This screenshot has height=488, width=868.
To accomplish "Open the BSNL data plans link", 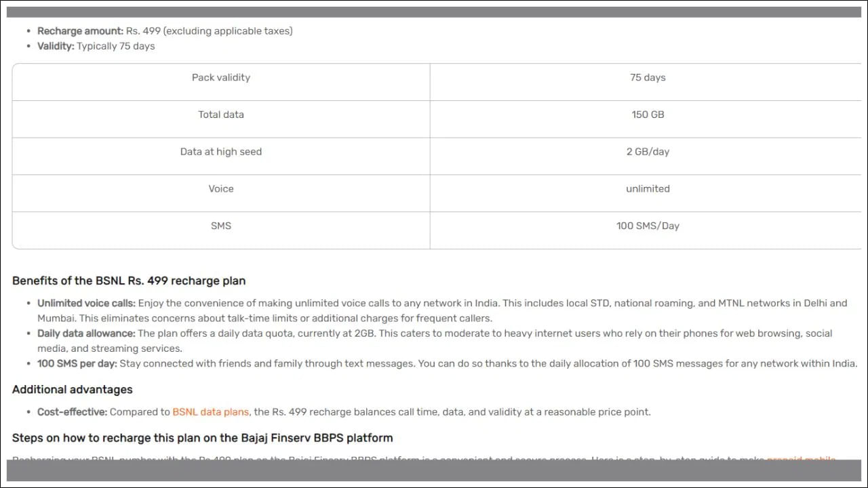I will coord(211,411).
